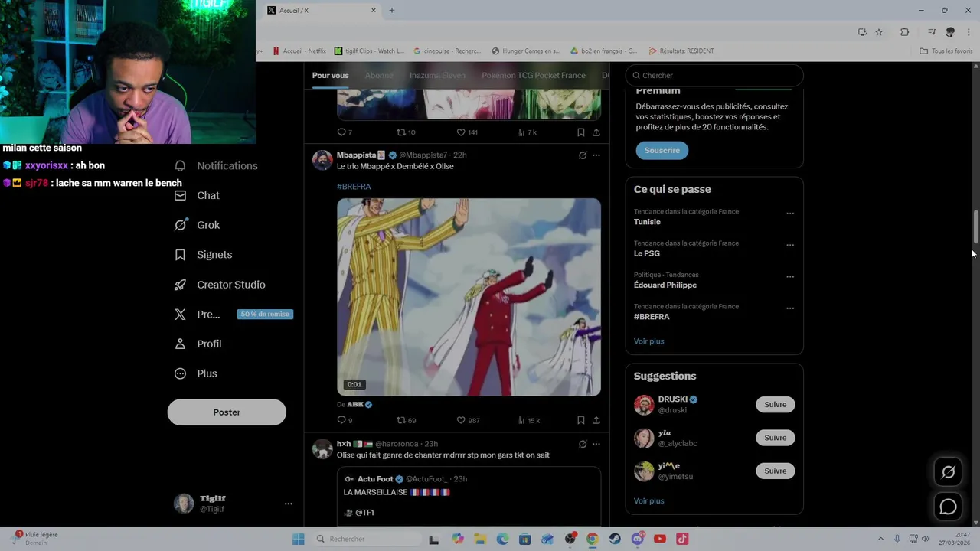Screen dimensions: 980x551
Task: Open File Explorer from the taskbar
Action: [x=480, y=539]
